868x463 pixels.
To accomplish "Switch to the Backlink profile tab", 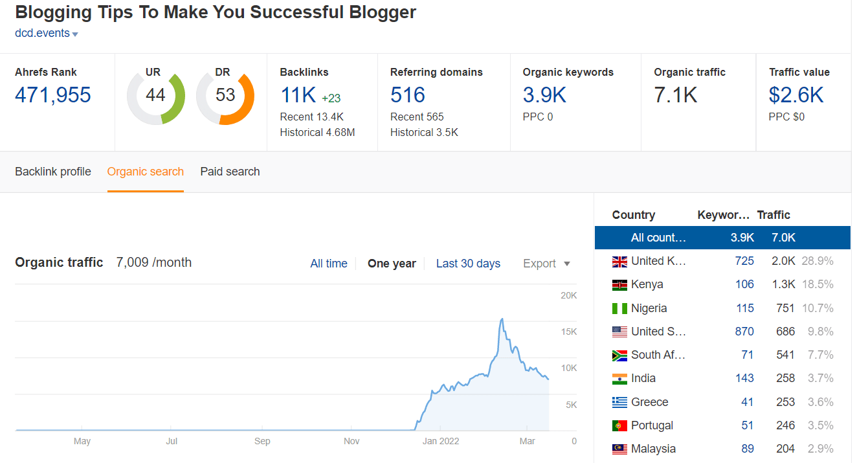I will tap(53, 172).
